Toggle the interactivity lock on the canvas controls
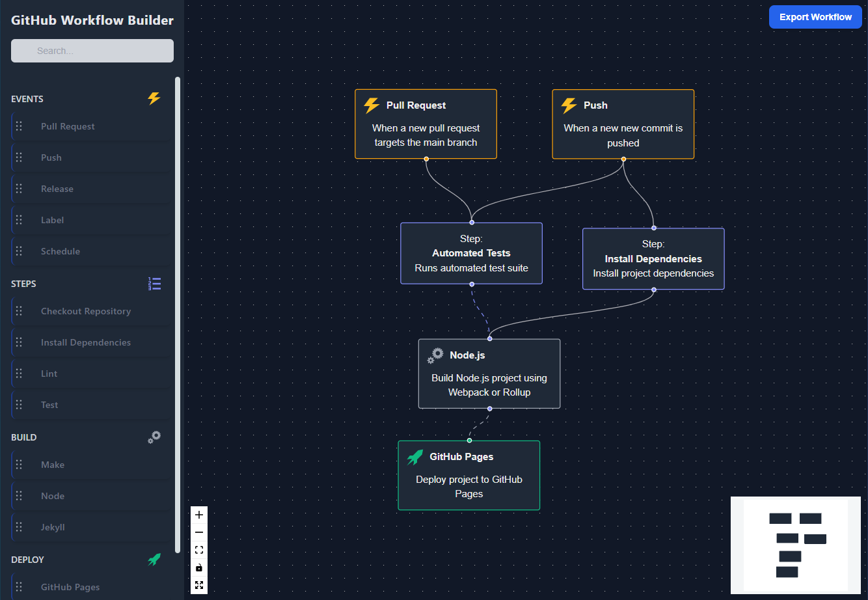Viewport: 868px width, 600px height. [x=199, y=567]
